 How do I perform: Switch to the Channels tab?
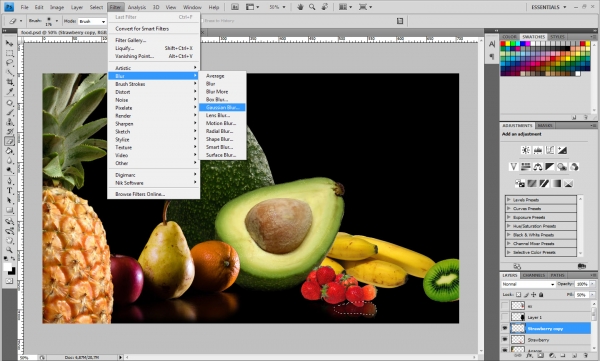tap(533, 275)
